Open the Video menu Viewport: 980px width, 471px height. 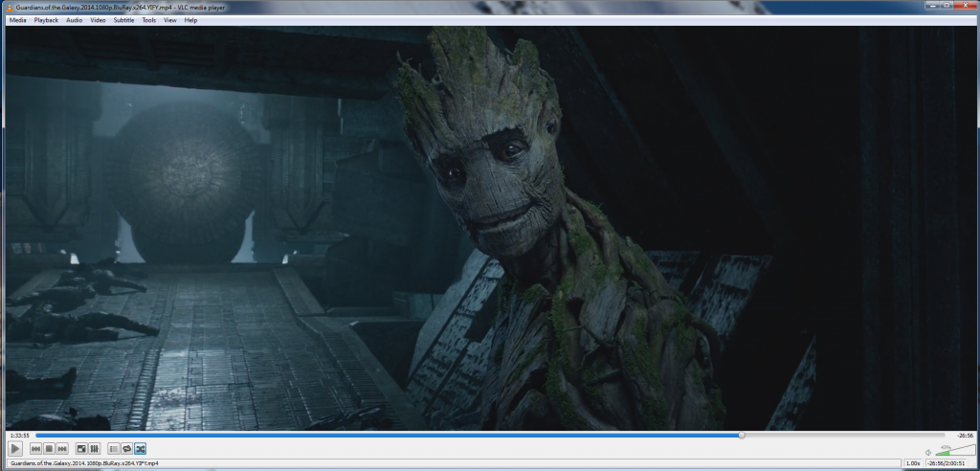(x=98, y=20)
